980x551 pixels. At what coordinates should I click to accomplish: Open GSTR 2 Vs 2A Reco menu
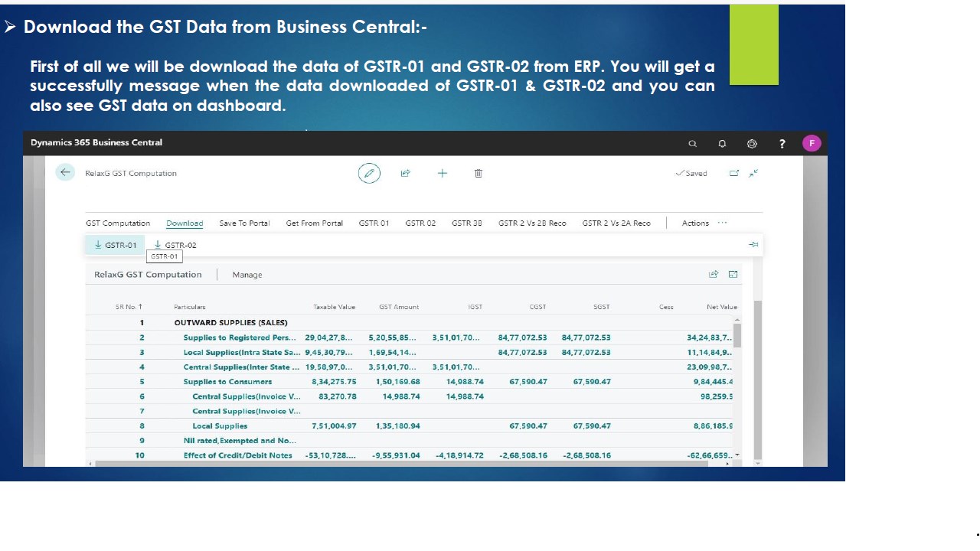coord(616,223)
